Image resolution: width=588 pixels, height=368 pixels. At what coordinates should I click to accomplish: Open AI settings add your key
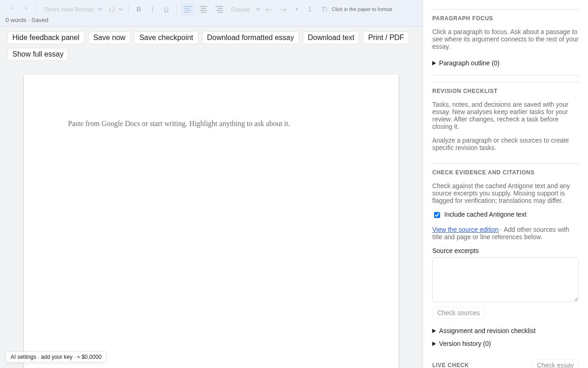pyautogui.click(x=56, y=357)
